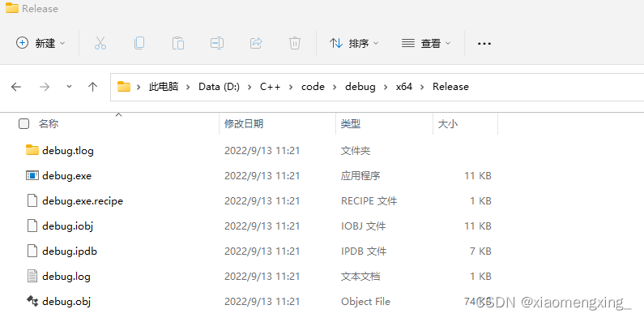Click C++ breadcrumb in address bar
This screenshot has height=318, width=644.
pos(271,87)
